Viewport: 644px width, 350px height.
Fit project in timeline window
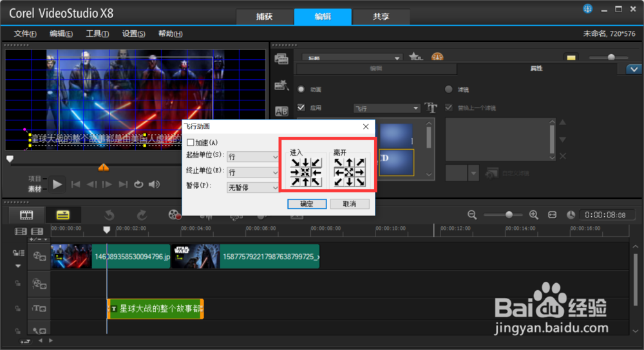(553, 215)
